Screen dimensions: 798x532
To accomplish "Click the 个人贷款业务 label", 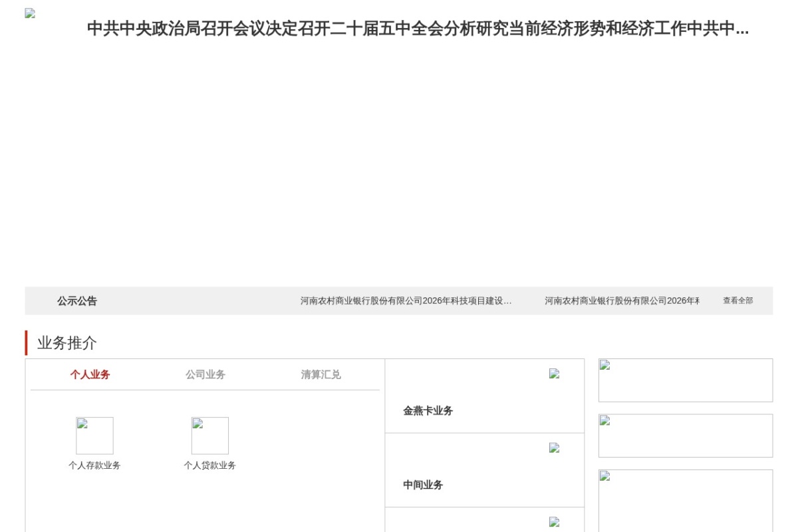I will (x=210, y=465).
